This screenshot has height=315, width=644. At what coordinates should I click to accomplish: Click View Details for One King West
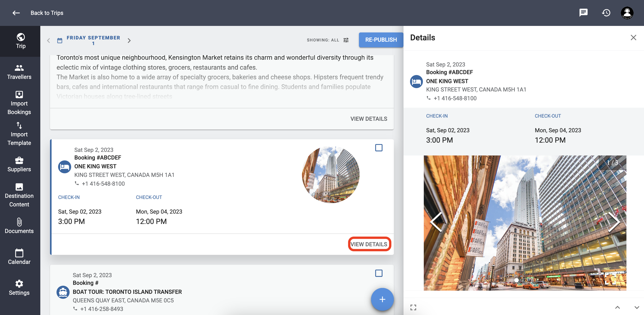point(369,244)
